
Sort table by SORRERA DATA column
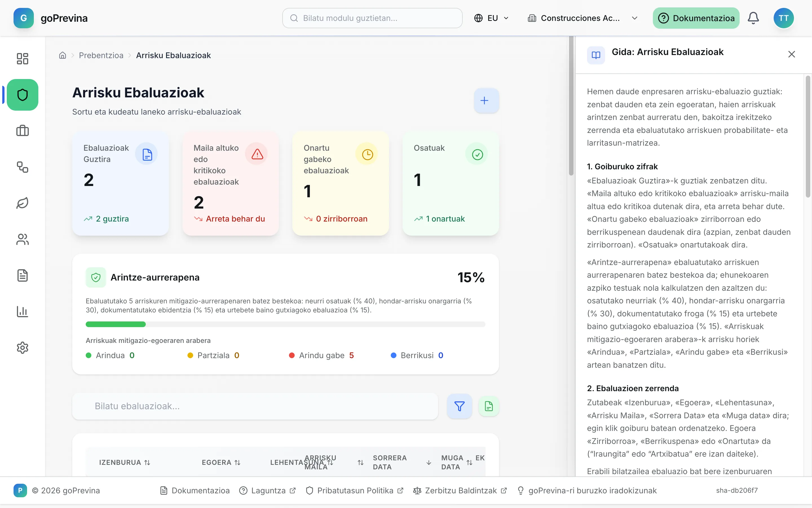(402, 462)
